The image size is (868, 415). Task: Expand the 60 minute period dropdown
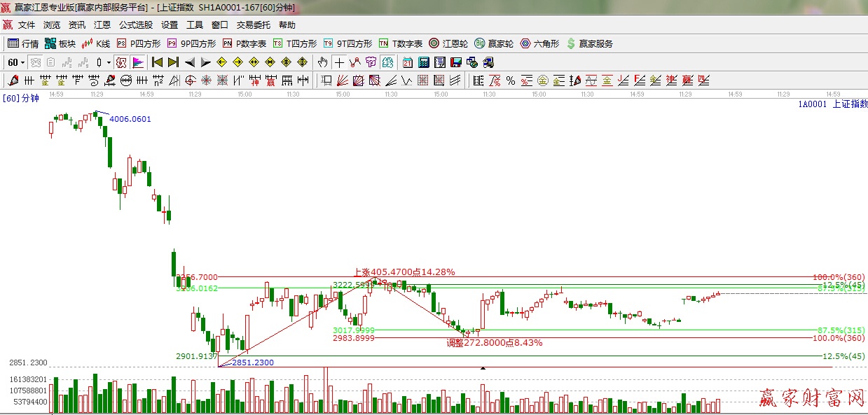click(16, 62)
